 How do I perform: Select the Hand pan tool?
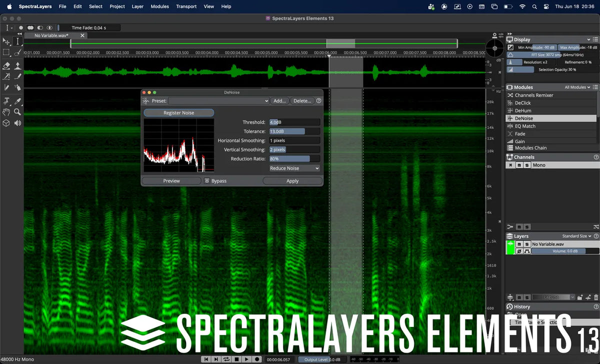pos(6,112)
